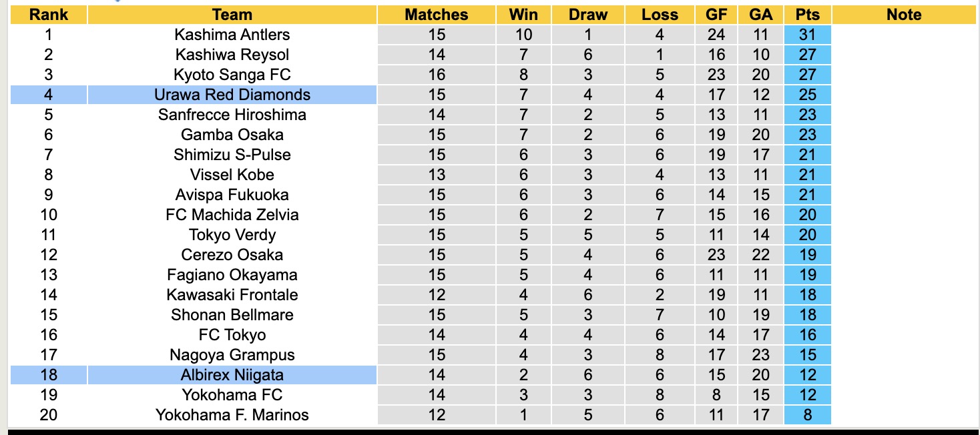Viewport: 980px width, 435px height.
Task: Select the GA column header
Action: (760, 15)
